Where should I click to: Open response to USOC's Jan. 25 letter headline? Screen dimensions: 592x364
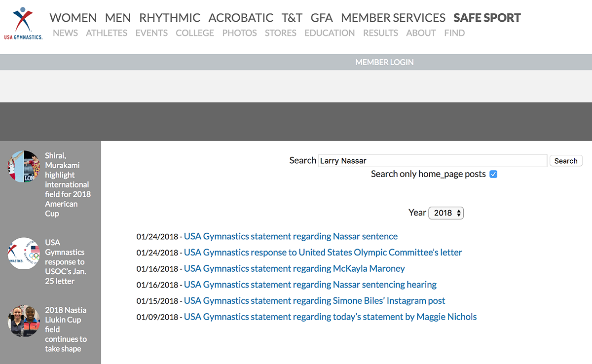click(65, 262)
